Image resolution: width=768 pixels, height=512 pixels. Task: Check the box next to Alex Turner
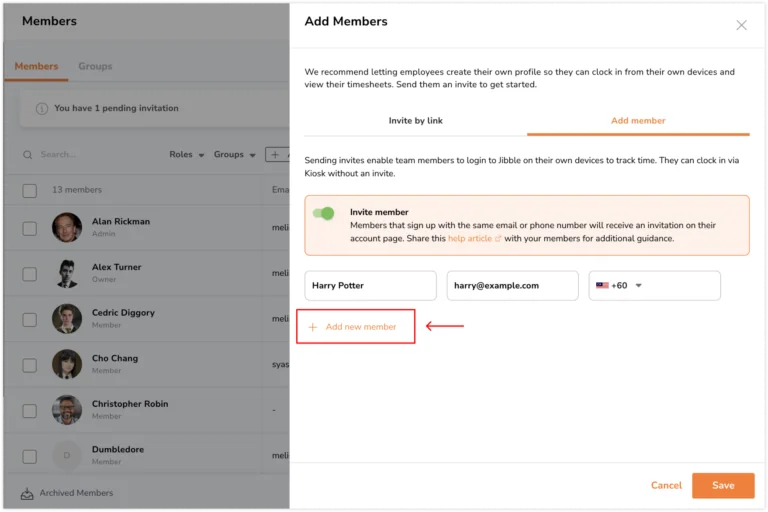coord(29,274)
